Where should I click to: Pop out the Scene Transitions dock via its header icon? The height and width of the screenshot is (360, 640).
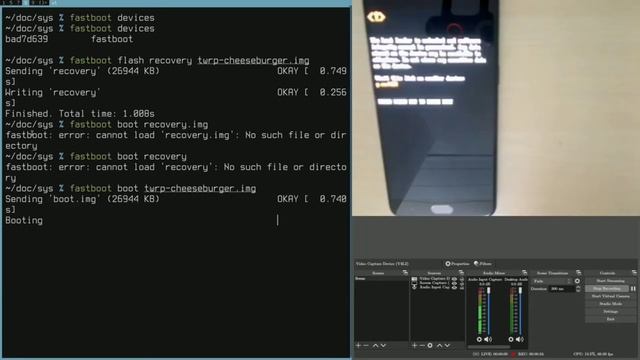click(578, 272)
